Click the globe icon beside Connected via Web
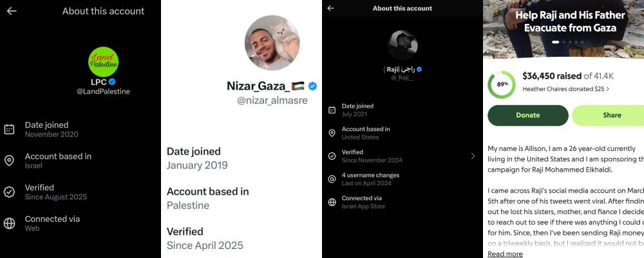This screenshot has height=258, width=644. [9, 223]
